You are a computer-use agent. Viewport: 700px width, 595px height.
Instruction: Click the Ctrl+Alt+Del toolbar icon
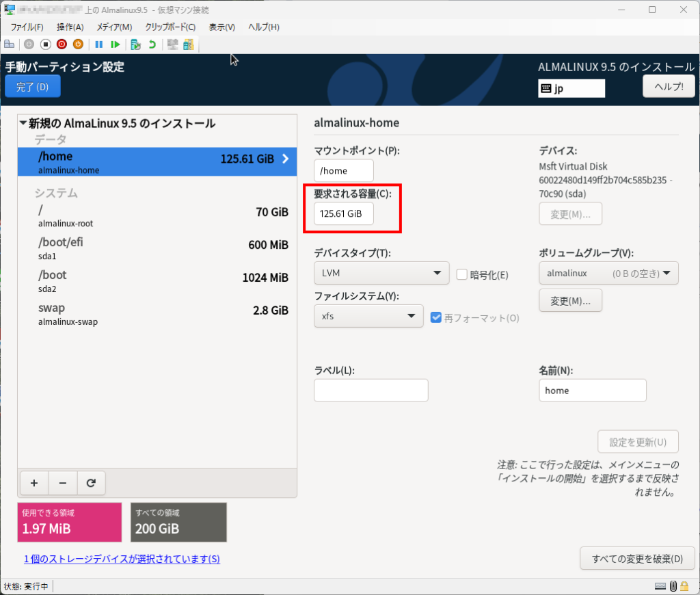pos(10,44)
